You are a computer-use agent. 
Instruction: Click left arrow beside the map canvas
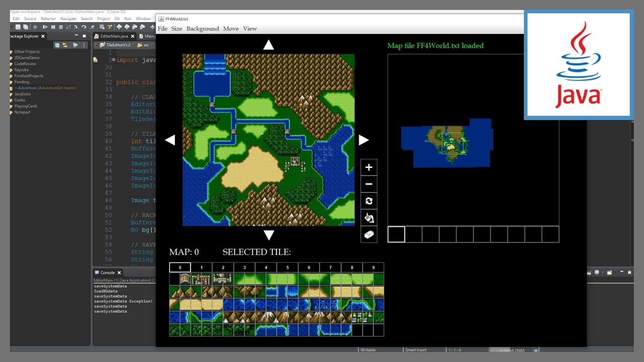coord(170,140)
